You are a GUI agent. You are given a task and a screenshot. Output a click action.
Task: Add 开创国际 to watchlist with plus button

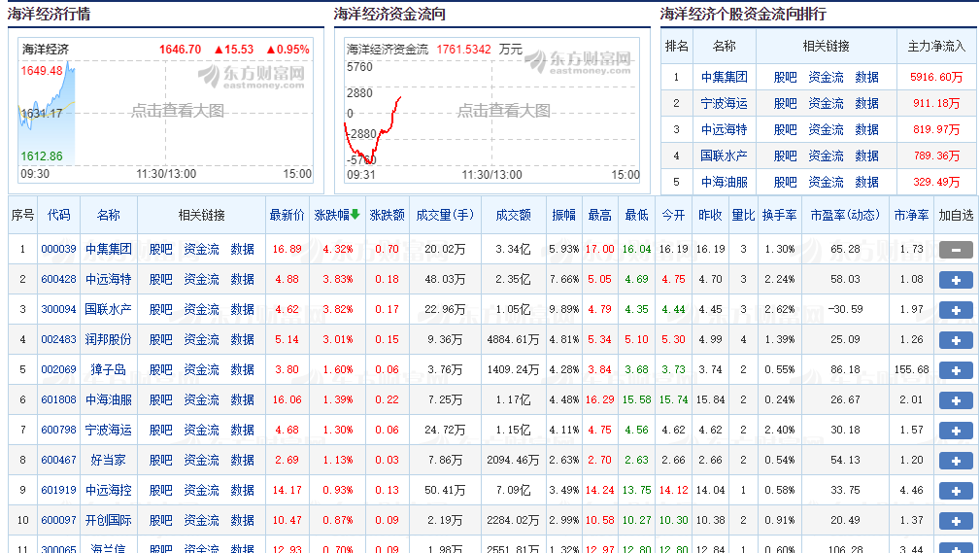coord(956,521)
